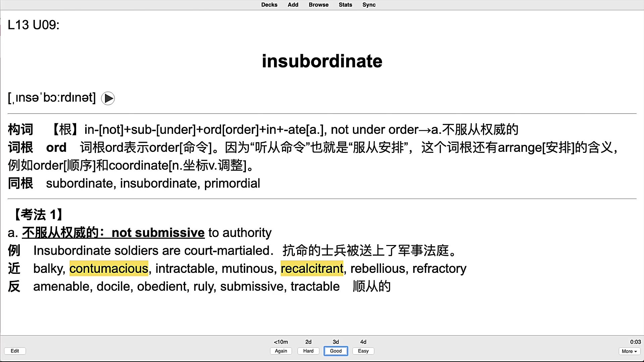Rate the card Hard
The height and width of the screenshot is (362, 644).
point(308,351)
